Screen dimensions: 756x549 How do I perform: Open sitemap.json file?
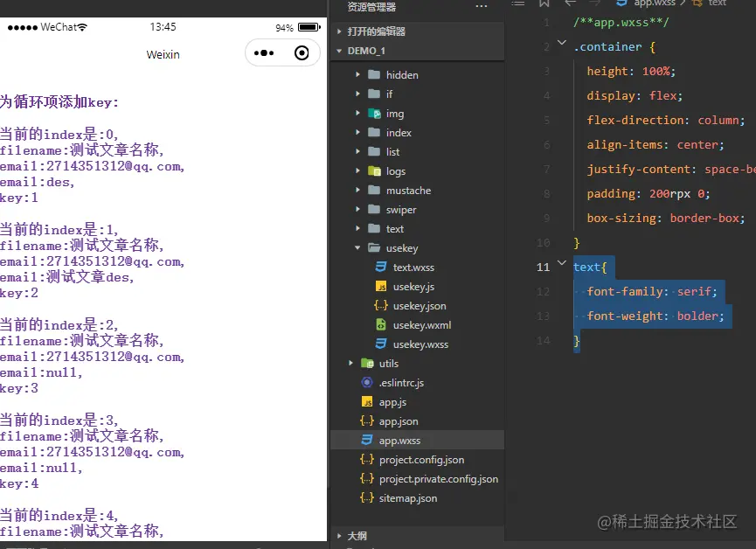pyautogui.click(x=408, y=498)
